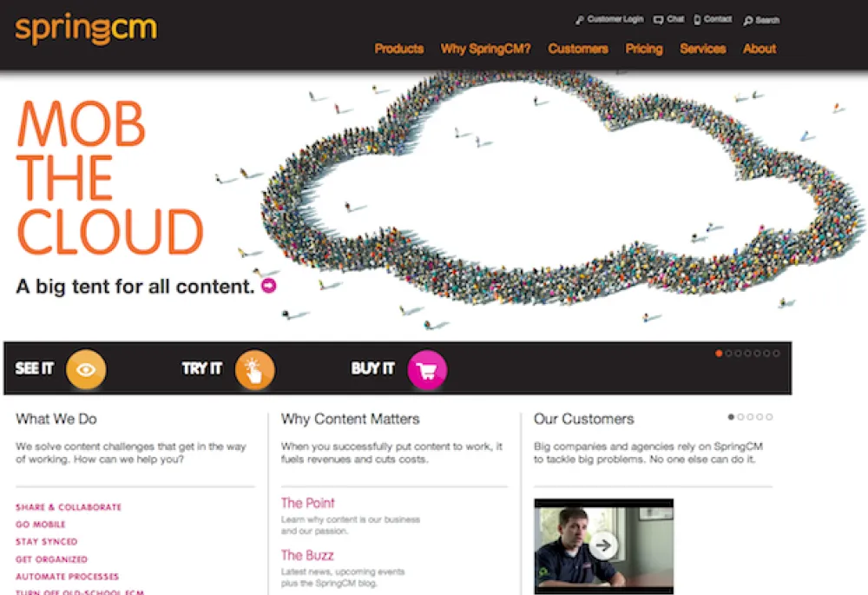868x595 pixels.
Task: Click the Our Customers heading
Action: tap(584, 419)
